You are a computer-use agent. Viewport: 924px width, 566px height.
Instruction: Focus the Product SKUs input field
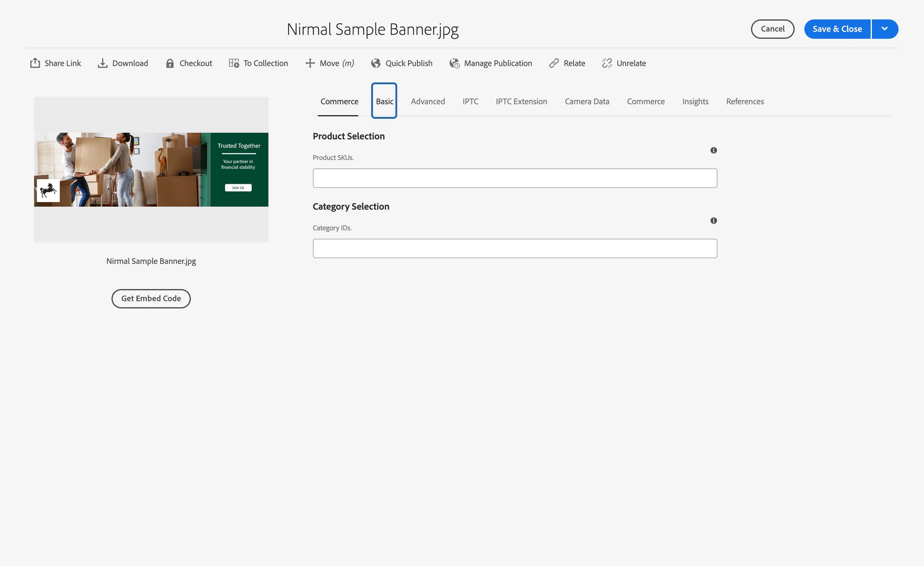coord(515,178)
